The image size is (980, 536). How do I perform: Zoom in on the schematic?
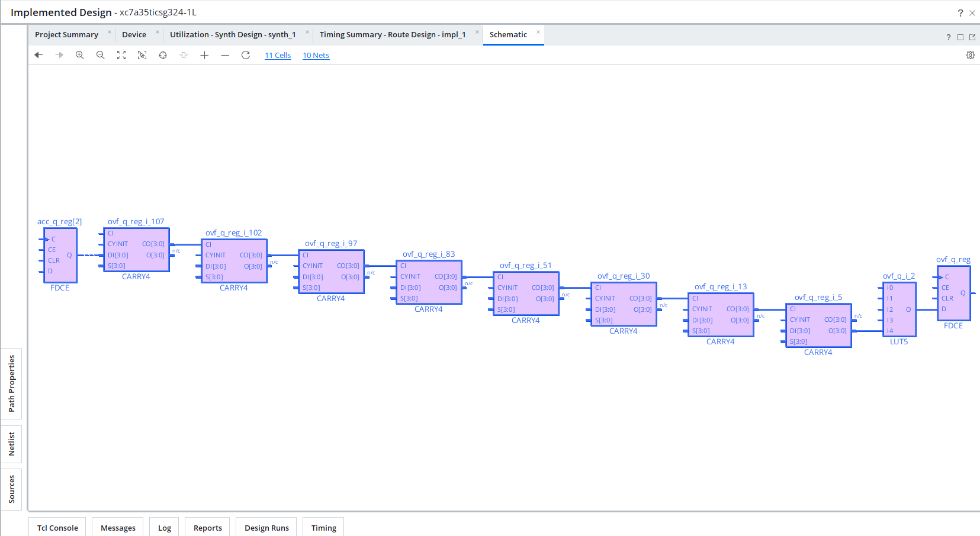(x=80, y=55)
